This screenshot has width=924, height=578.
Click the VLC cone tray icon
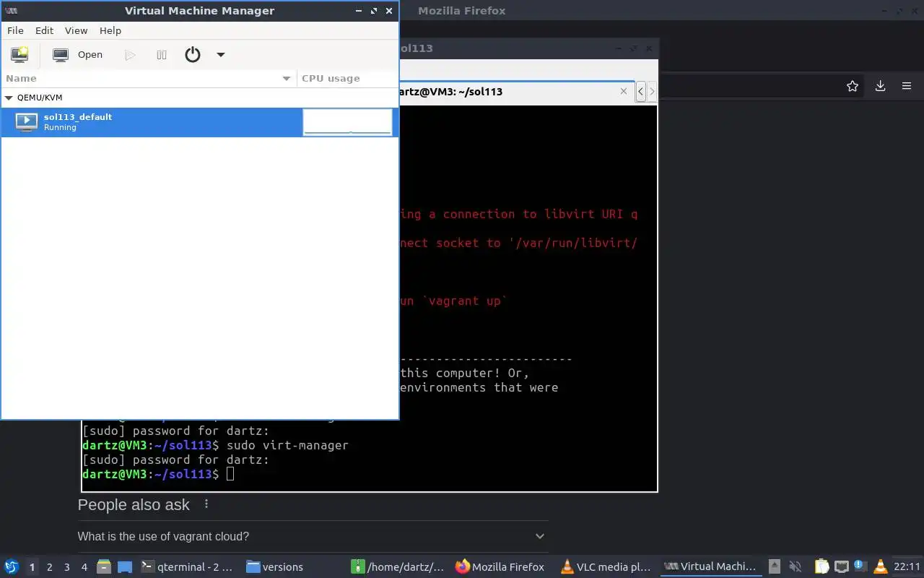(880, 566)
